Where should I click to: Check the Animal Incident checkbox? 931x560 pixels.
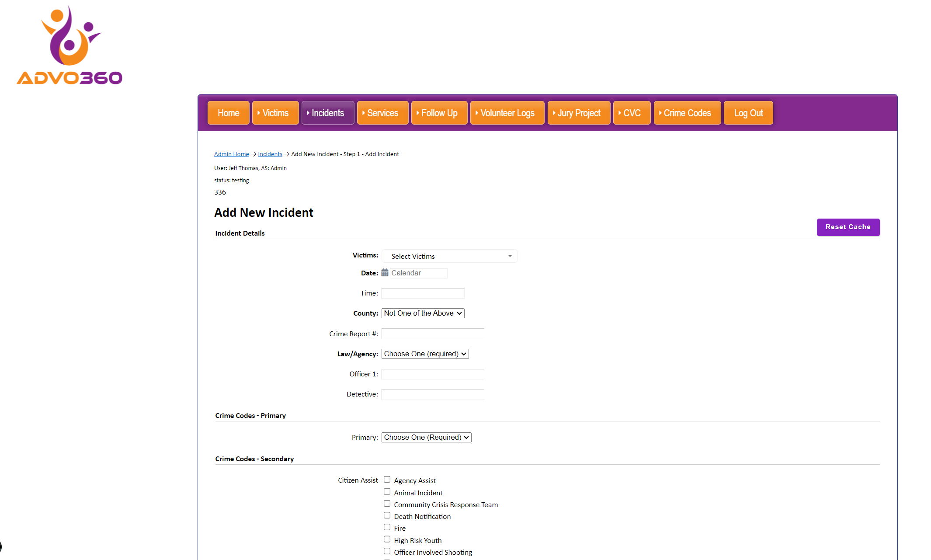tap(387, 491)
